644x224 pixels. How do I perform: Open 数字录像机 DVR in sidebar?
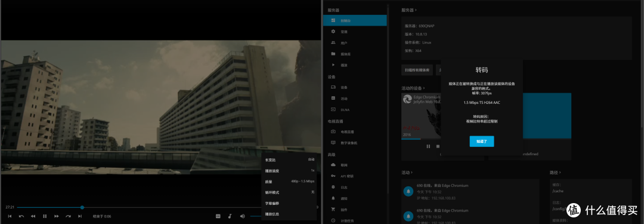tap(355, 143)
